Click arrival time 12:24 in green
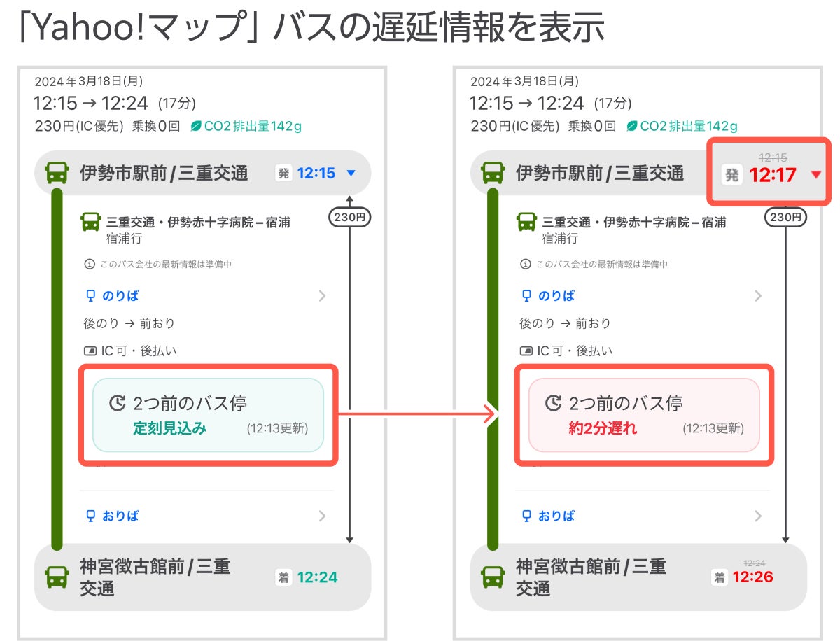 pyautogui.click(x=318, y=578)
